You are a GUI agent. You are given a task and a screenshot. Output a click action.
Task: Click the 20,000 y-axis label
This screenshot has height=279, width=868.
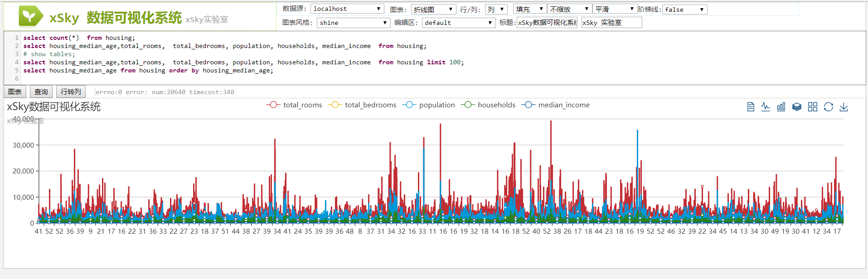23,171
